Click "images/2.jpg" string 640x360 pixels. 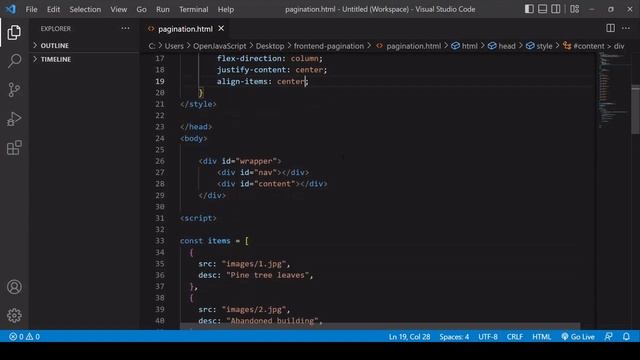253,309
